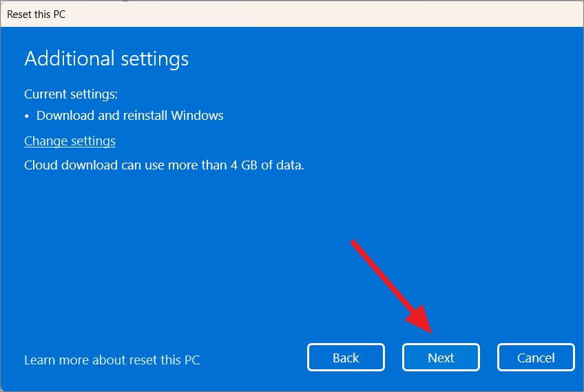Modify the current reset settings via the link

tap(70, 141)
